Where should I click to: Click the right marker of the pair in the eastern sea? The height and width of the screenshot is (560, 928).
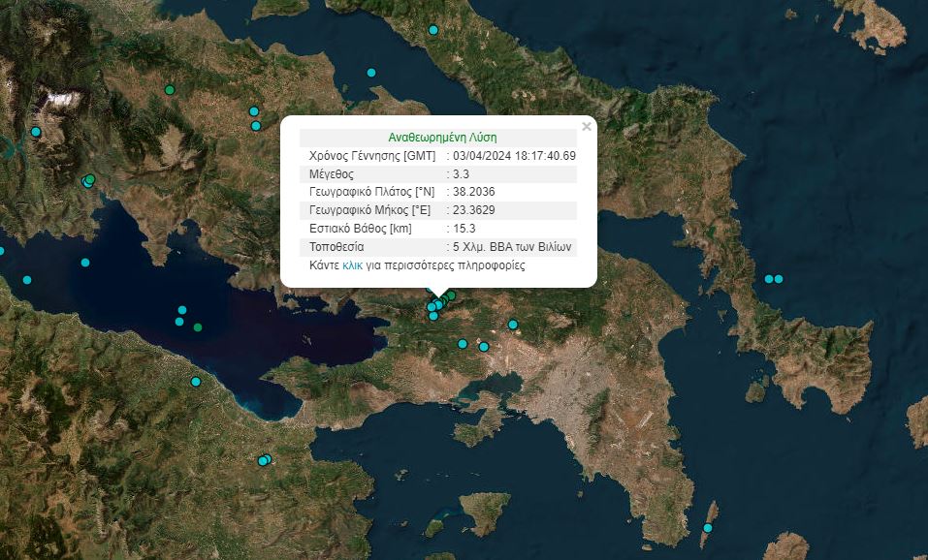tap(779, 279)
